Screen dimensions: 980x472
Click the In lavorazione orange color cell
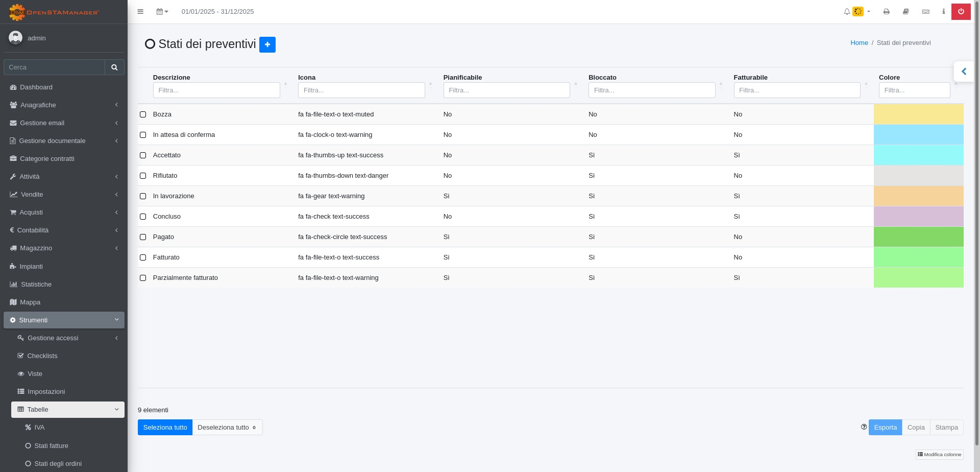(x=918, y=196)
